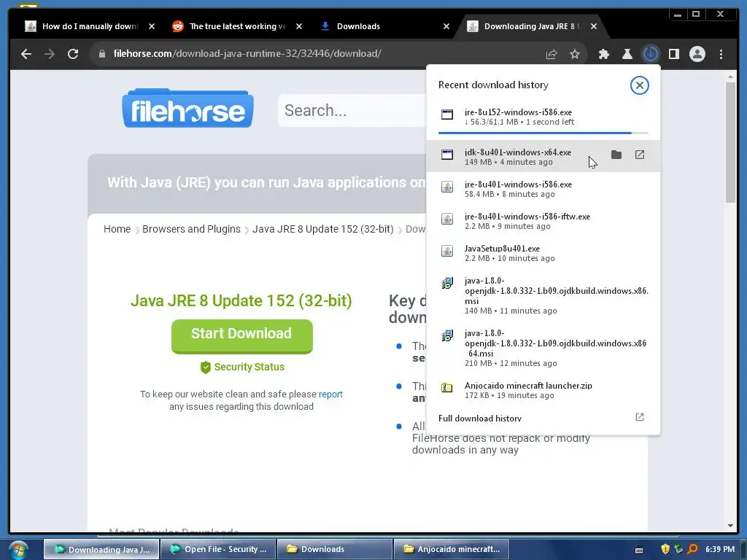Toggle the side panel icon
747x560 pixels.
673,54
